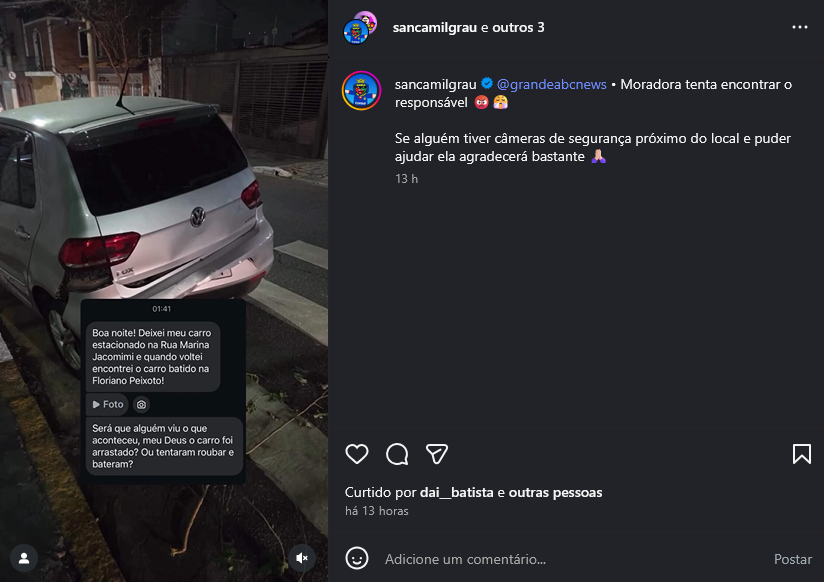Unmute the video sound
Image resolution: width=824 pixels, height=582 pixels.
pyautogui.click(x=302, y=558)
